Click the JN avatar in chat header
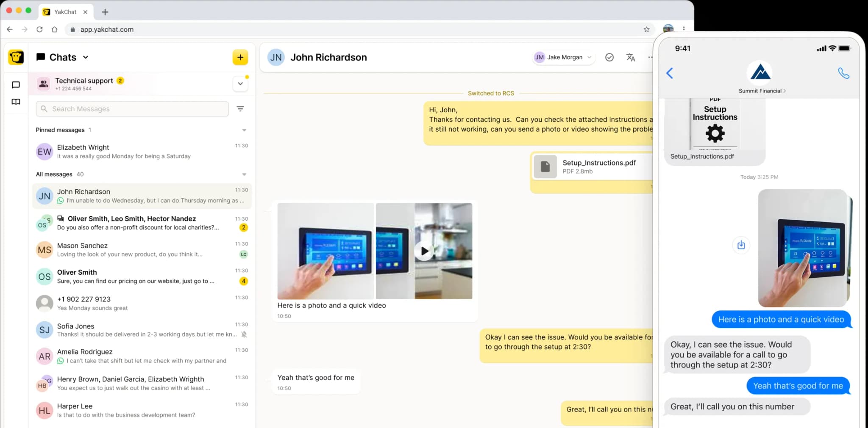The image size is (868, 428). pos(276,57)
